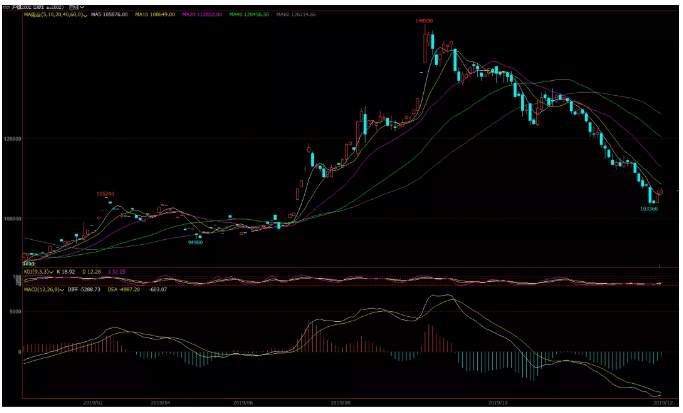The width and height of the screenshot is (683, 413).
Task: Click the MACD zero axis label
Action: click(x=19, y=352)
